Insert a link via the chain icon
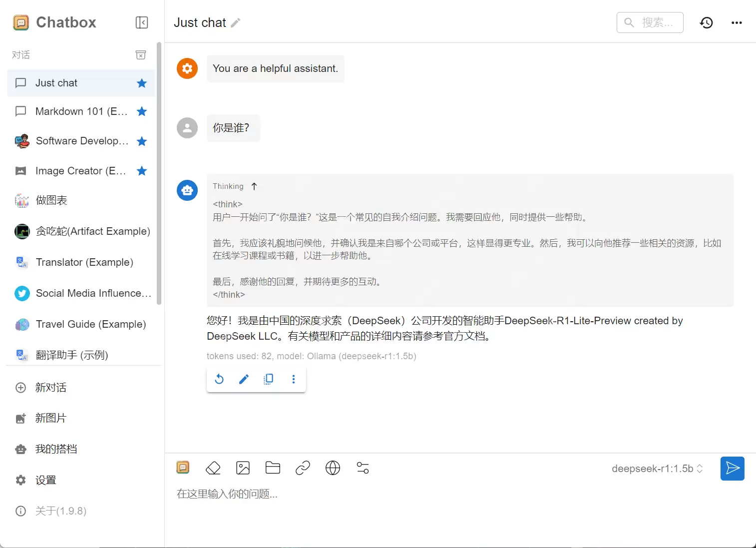 303,468
